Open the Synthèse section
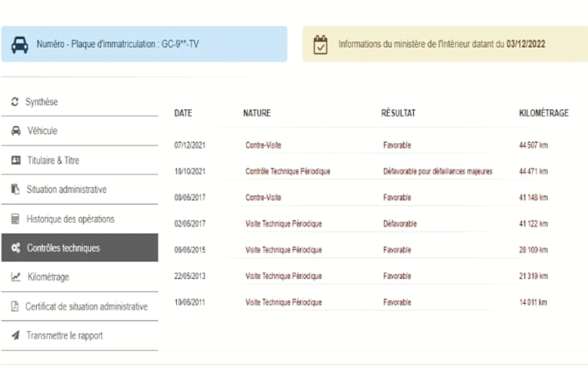This screenshot has height=379, width=588. coord(41,102)
